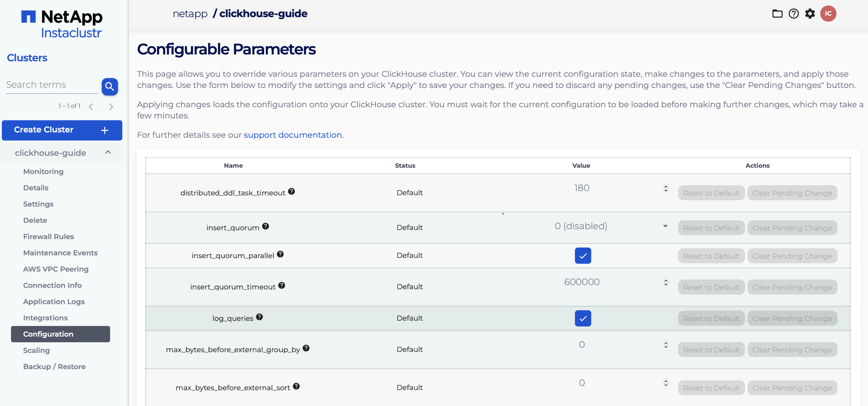
Task: Click help icon beside log_queries
Action: tap(259, 317)
